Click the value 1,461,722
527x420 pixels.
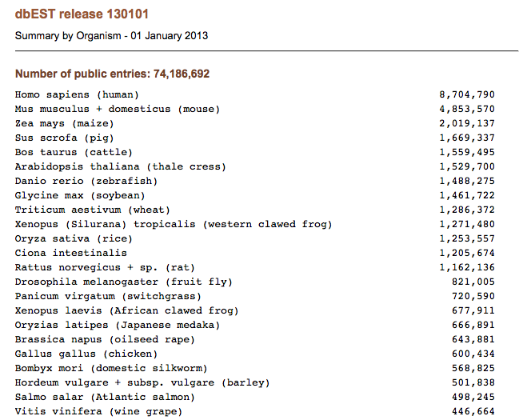(467, 196)
